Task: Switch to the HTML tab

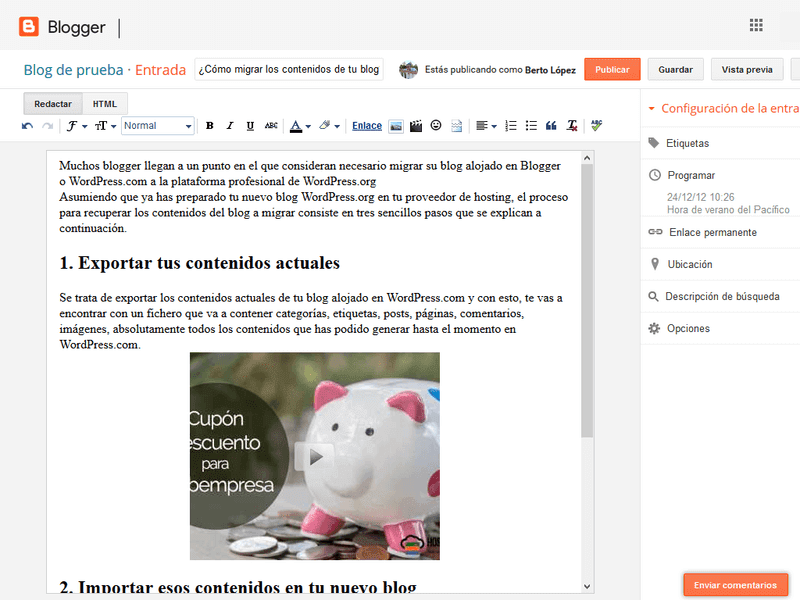Action: [105, 104]
